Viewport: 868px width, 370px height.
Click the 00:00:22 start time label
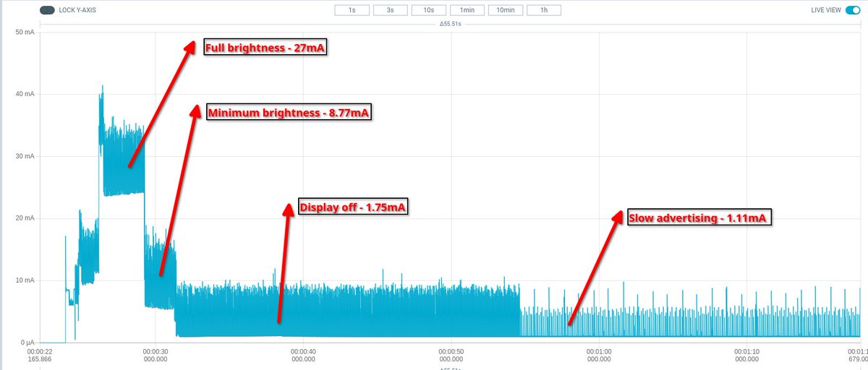(x=40, y=355)
